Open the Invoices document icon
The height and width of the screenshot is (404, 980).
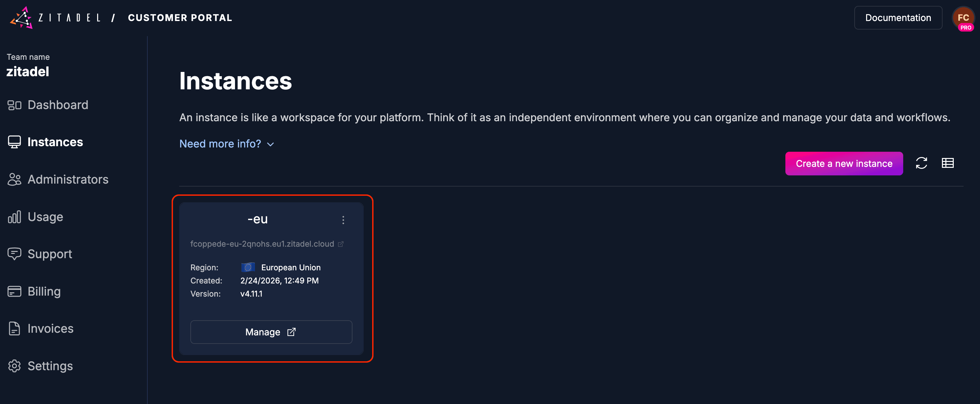point(14,328)
